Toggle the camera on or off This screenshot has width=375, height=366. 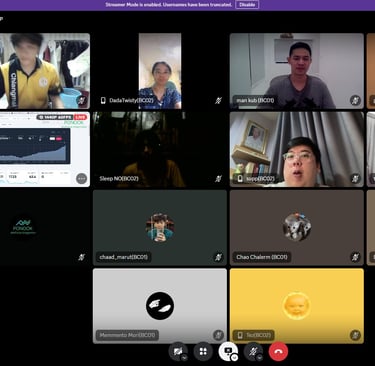pyautogui.click(x=178, y=351)
